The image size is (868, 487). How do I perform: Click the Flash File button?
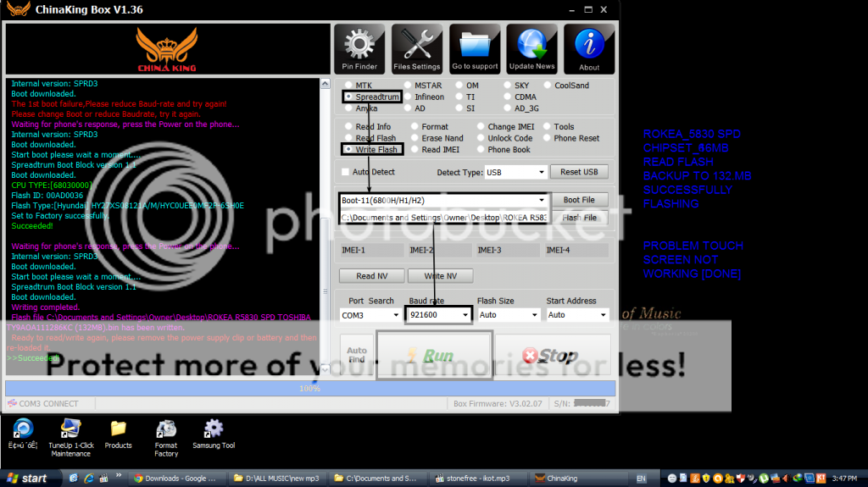pyautogui.click(x=579, y=218)
